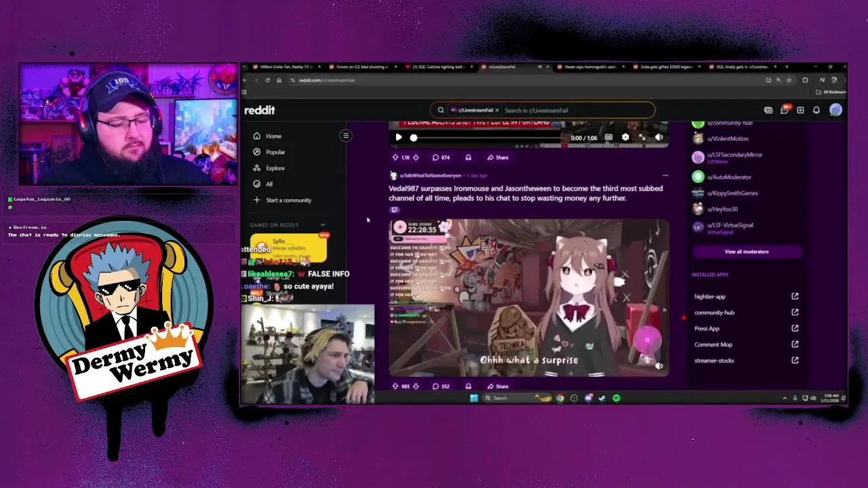Show hidden system tray icons chevron

pyautogui.click(x=785, y=398)
